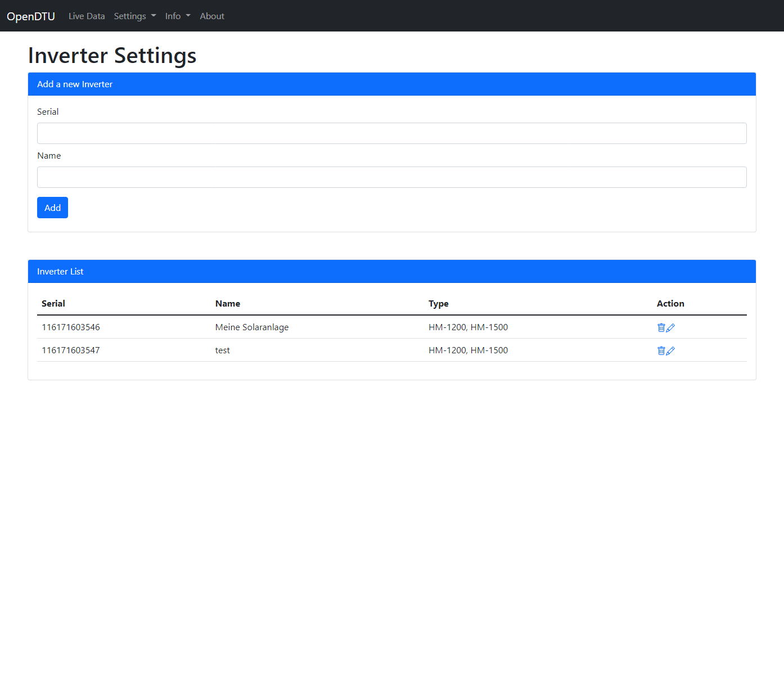Viewport: 784px width, 675px height.
Task: Focus the Name text input field
Action: [x=391, y=177]
